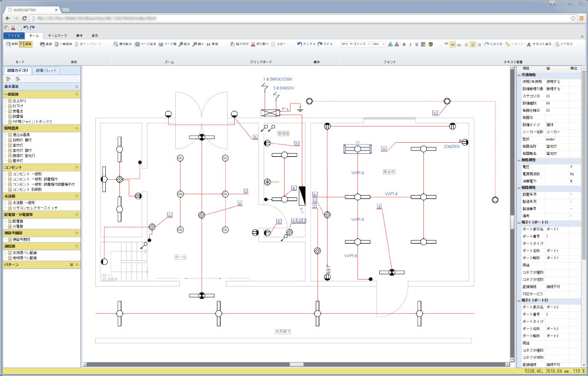
Task: Open the MS Pゴシック font dropdown
Action: (367, 44)
